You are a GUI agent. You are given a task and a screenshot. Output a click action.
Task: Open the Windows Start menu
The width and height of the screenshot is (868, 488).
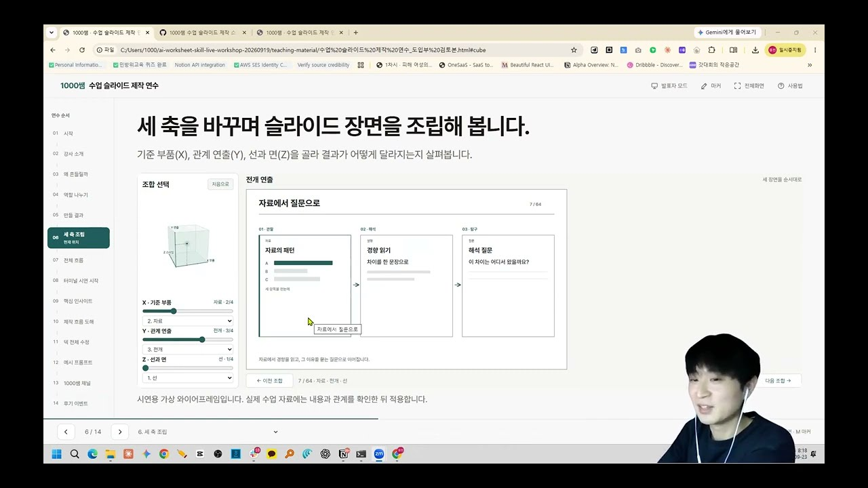[56, 454]
